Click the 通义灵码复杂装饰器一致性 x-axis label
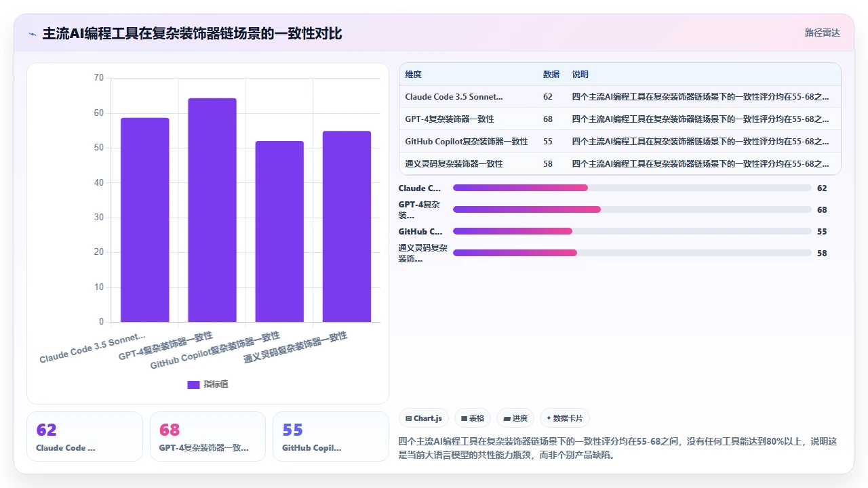Viewport: 868px width, 488px height. [x=296, y=348]
